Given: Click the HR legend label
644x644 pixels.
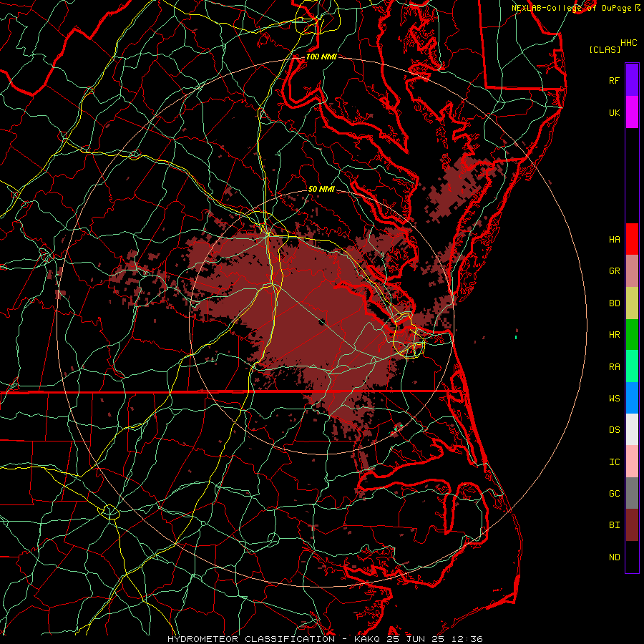Looking at the screenshot, I should 614,335.
